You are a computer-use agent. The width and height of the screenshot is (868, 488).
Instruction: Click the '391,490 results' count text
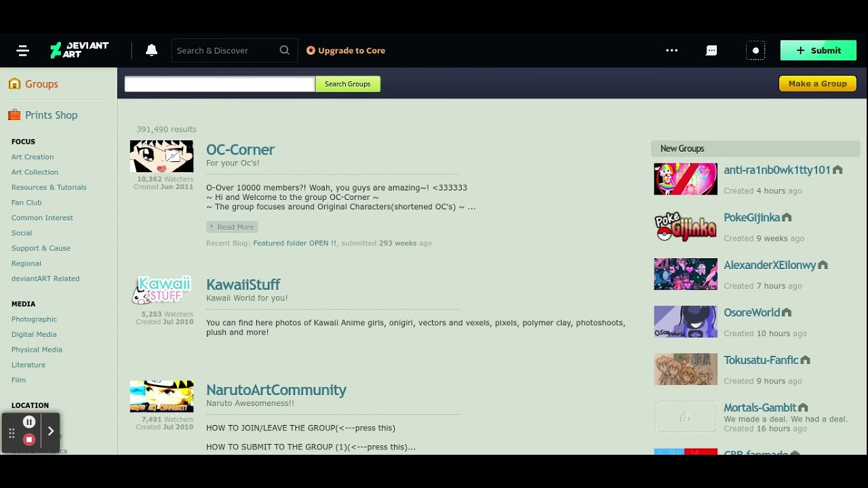[166, 129]
